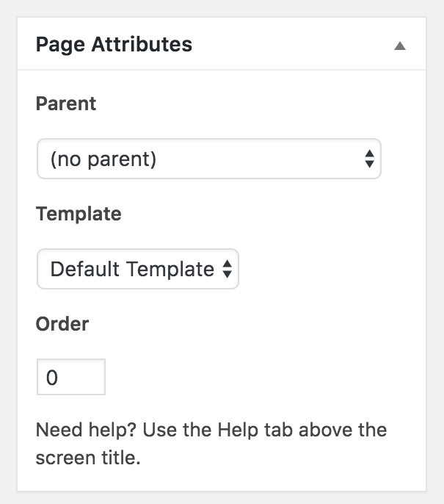The image size is (444, 504).
Task: Click the Parent field label
Action: (66, 104)
